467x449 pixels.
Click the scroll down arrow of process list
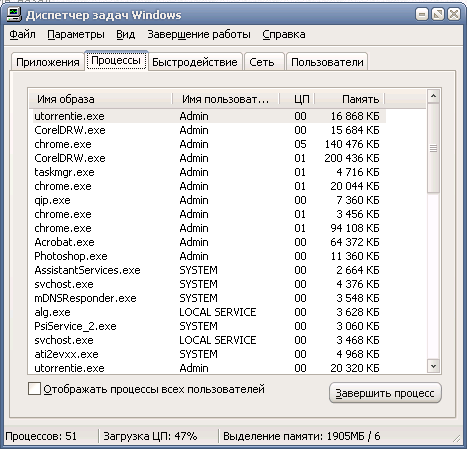pos(433,366)
